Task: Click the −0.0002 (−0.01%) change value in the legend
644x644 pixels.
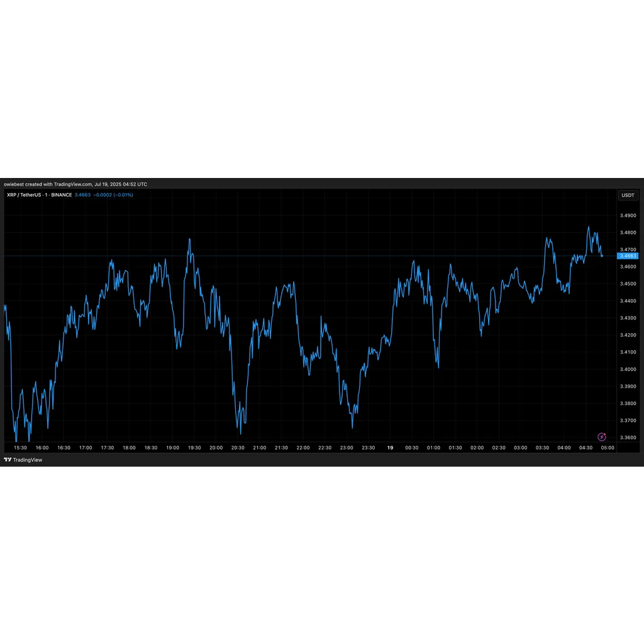Action: (113, 195)
